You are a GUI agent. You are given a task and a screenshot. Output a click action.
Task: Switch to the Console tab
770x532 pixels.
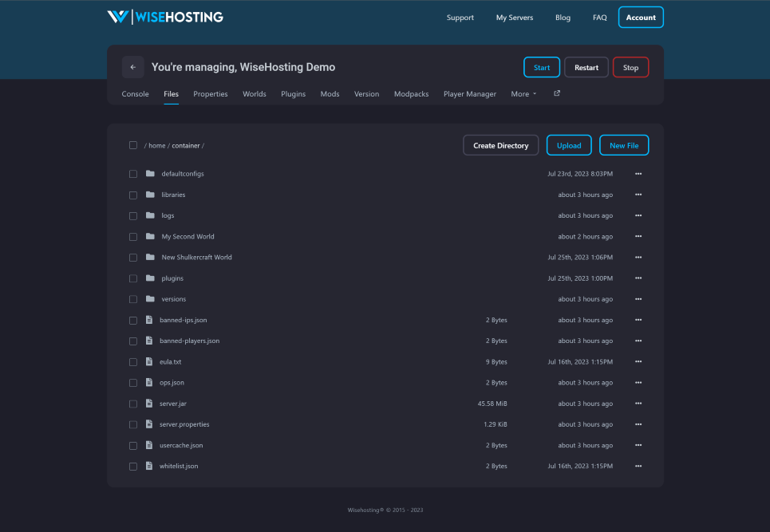pyautogui.click(x=135, y=93)
